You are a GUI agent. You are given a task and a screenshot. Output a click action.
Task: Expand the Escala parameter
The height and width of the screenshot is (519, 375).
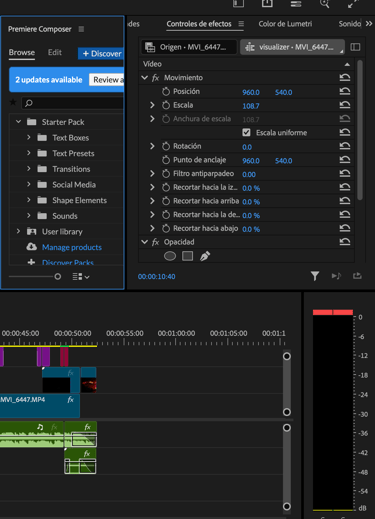pyautogui.click(x=152, y=105)
